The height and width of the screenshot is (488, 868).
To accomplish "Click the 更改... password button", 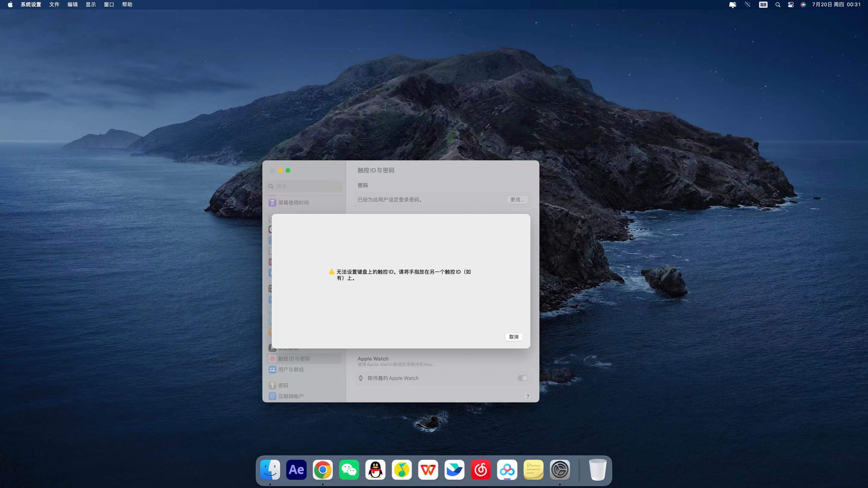I will coord(517,200).
